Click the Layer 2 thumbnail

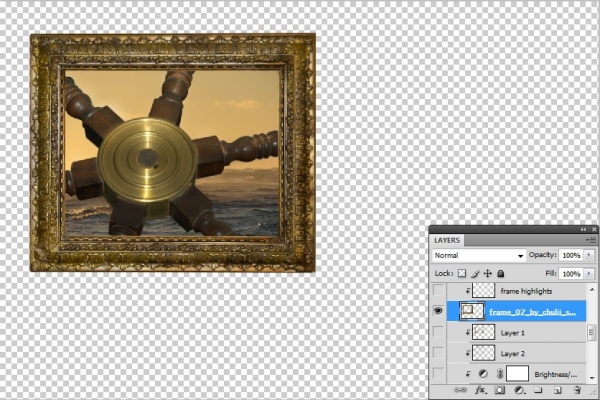[x=484, y=353]
